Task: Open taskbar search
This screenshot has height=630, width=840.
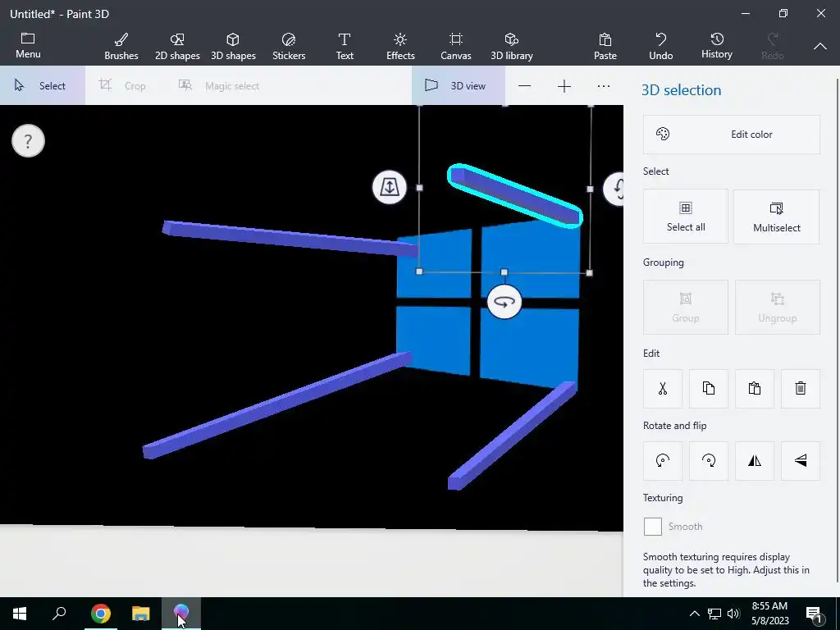Action: click(x=59, y=614)
